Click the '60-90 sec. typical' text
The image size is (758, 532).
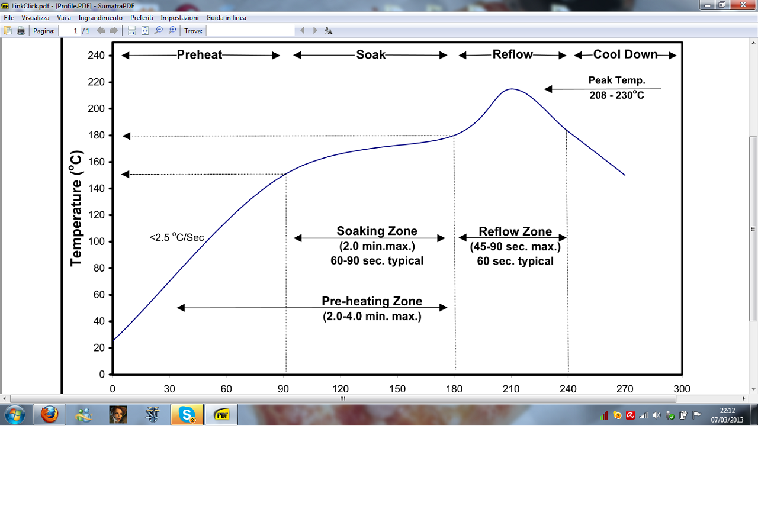(x=377, y=260)
